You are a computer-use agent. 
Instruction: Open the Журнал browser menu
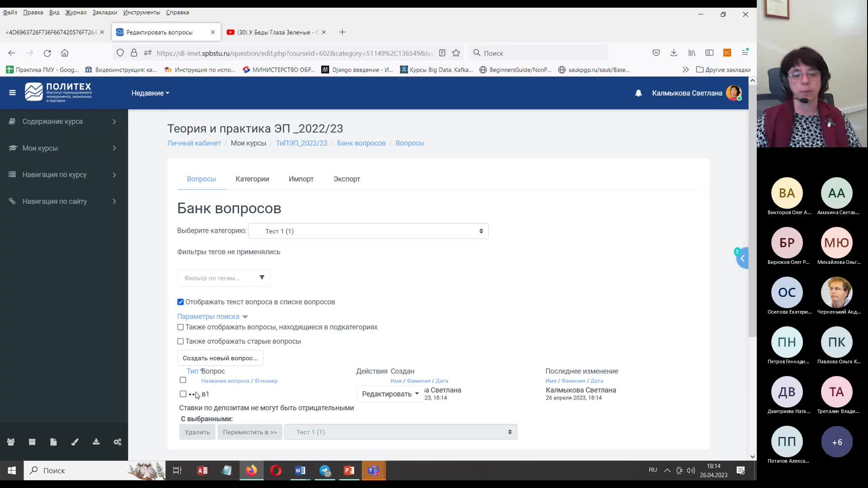[x=75, y=12]
